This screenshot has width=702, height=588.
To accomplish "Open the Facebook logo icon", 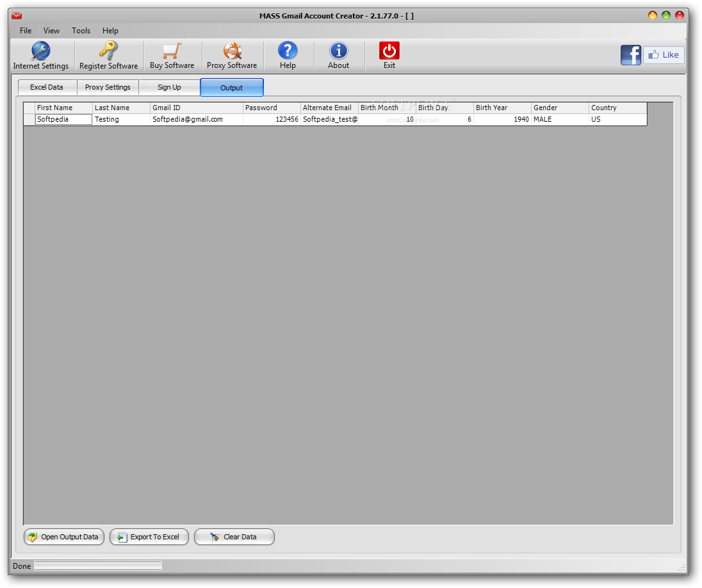I will (631, 55).
